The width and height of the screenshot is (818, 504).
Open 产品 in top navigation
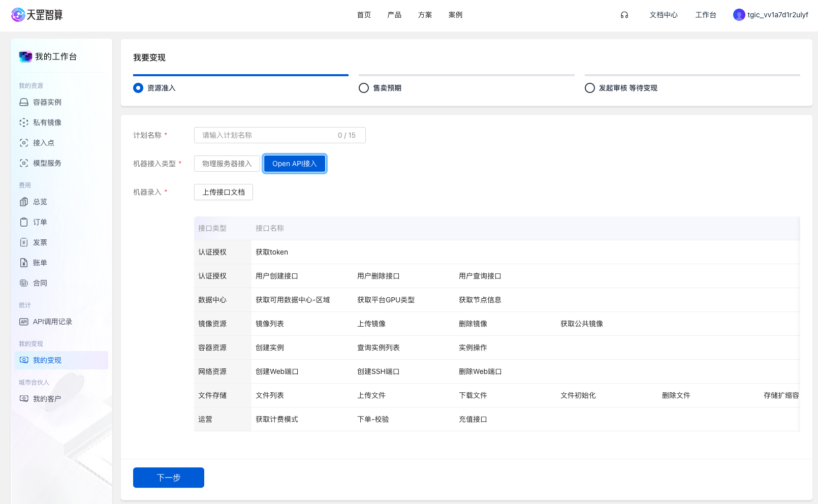[x=395, y=15]
